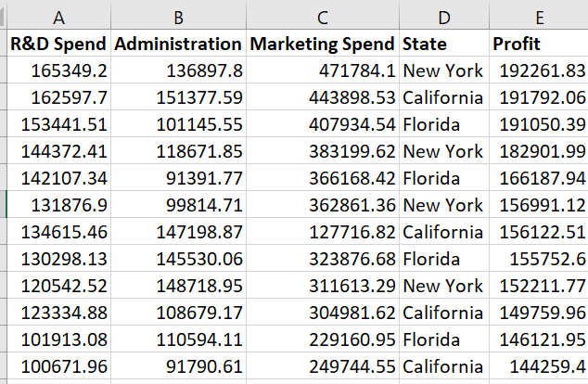Select cell with profit 144259.4
This screenshot has height=384, width=588.
[x=539, y=366]
